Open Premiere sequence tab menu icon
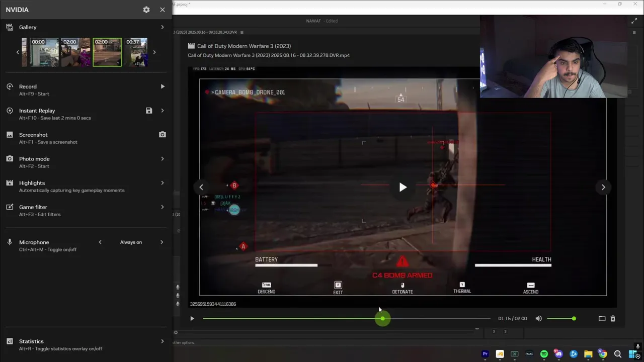The width and height of the screenshot is (644, 362). tap(242, 32)
